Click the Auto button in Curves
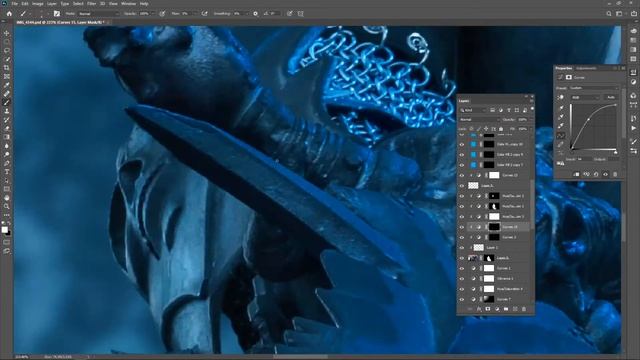Screen dimensions: 640x360 point(611,98)
